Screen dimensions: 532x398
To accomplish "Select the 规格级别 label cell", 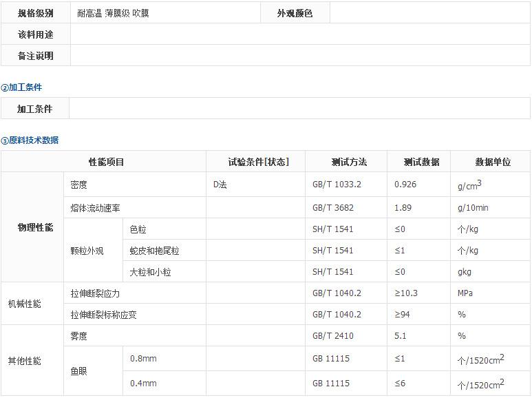I will pos(35,13).
